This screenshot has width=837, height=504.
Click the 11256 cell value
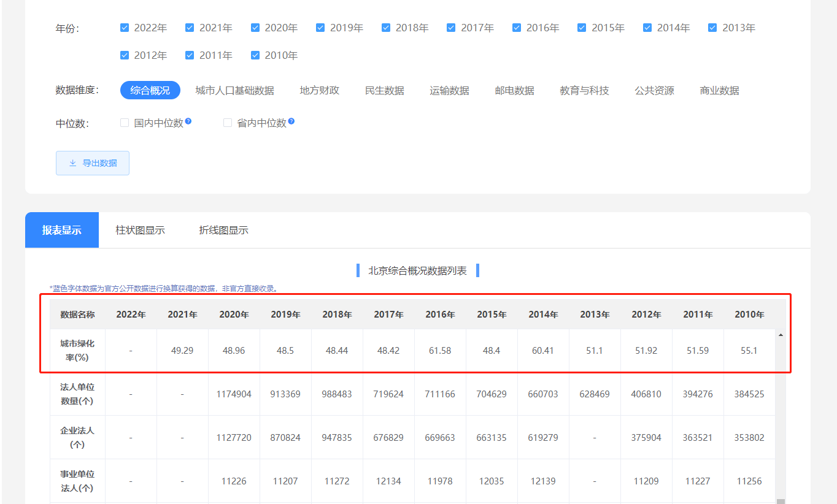click(750, 481)
